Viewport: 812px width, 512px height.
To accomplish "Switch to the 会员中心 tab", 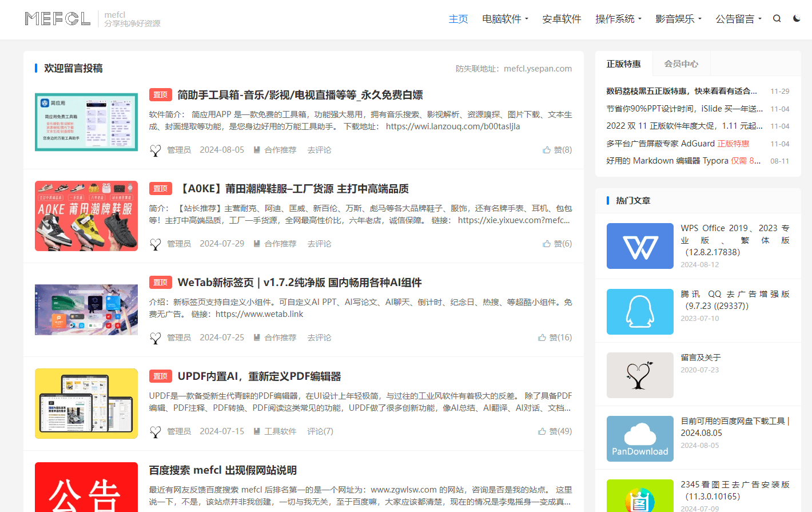I will pos(680,63).
